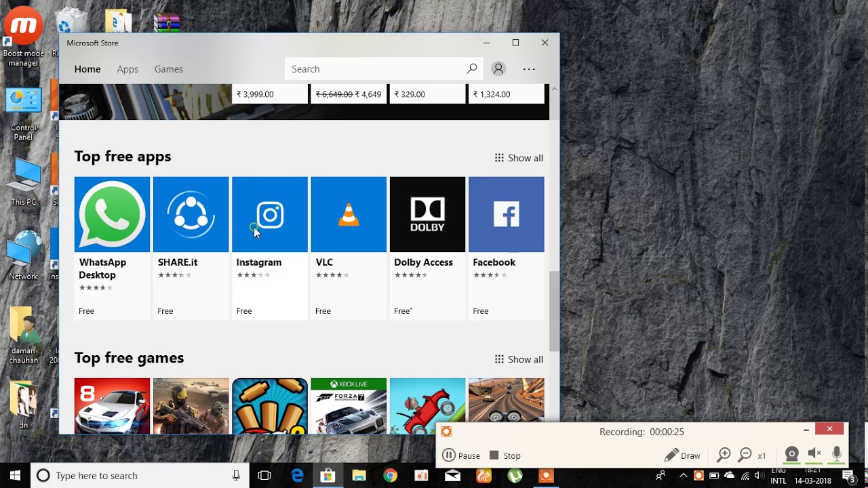Click the Cortana microphone in taskbar

click(x=236, y=476)
